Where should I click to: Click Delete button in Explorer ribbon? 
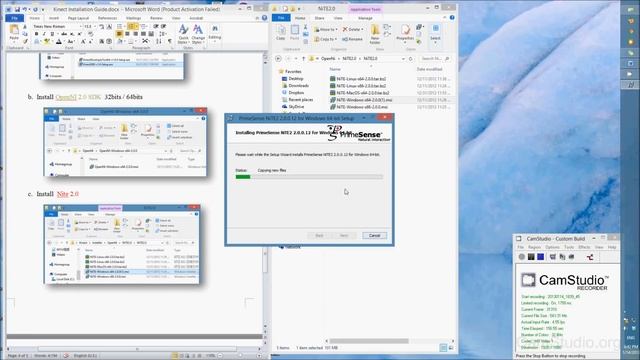click(353, 29)
